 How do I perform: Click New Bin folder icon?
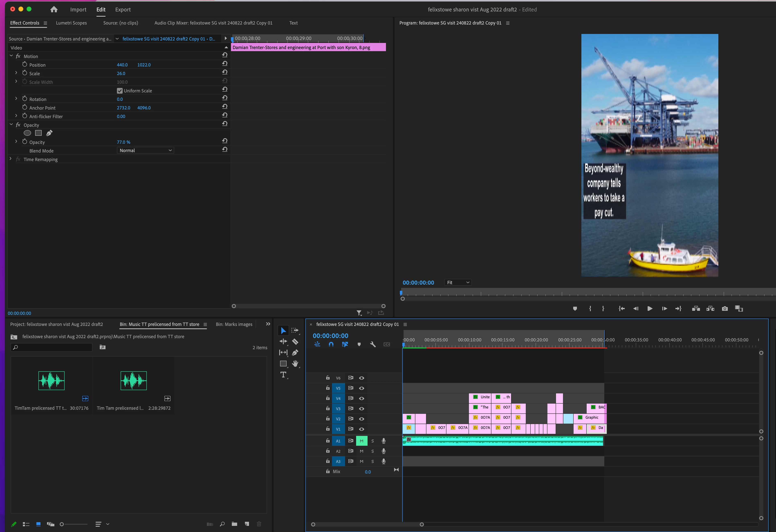pyautogui.click(x=234, y=524)
